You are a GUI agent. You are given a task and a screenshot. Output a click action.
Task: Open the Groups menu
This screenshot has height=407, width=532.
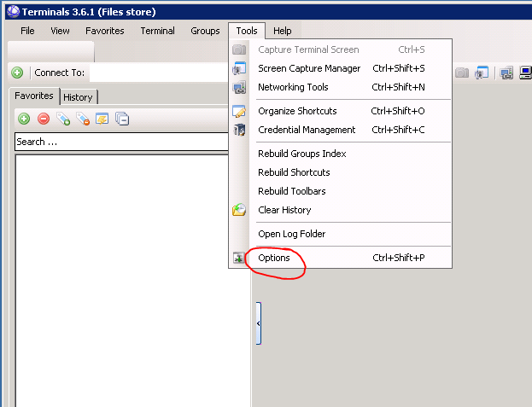pyautogui.click(x=205, y=31)
